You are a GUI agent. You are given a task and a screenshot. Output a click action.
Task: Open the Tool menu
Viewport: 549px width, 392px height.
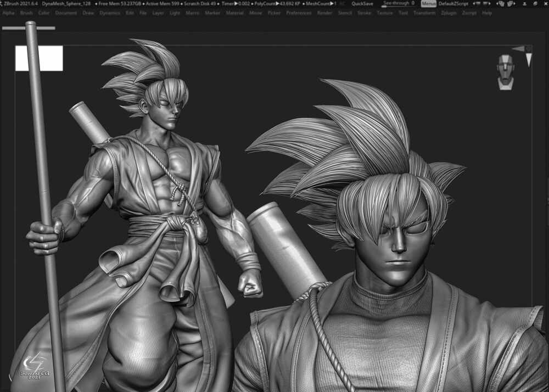click(x=404, y=13)
